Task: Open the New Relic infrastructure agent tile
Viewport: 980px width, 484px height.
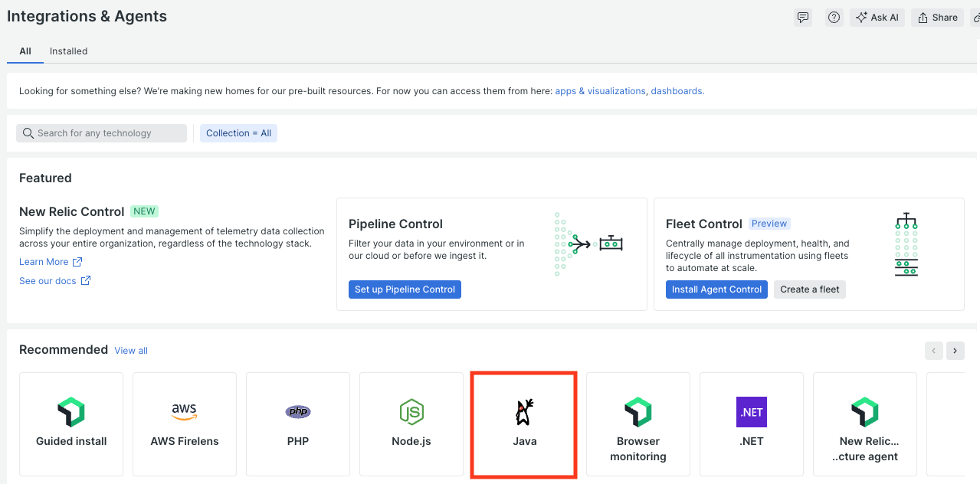Action: (x=864, y=424)
